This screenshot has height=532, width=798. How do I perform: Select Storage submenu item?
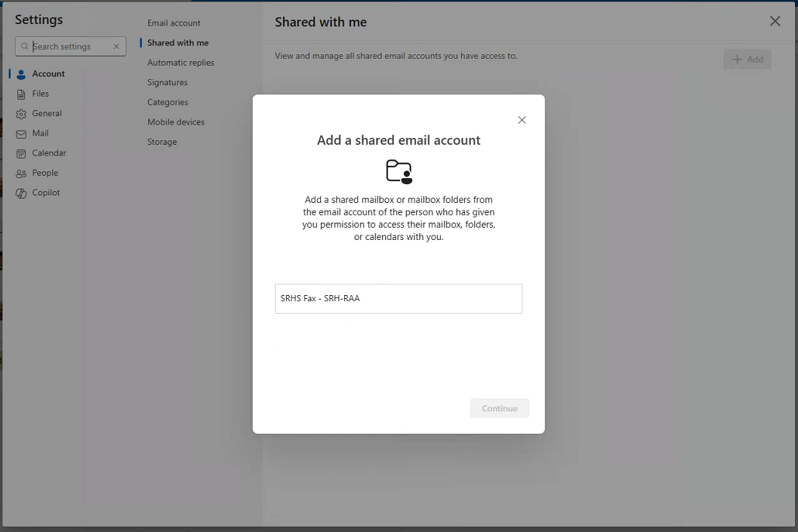point(162,142)
